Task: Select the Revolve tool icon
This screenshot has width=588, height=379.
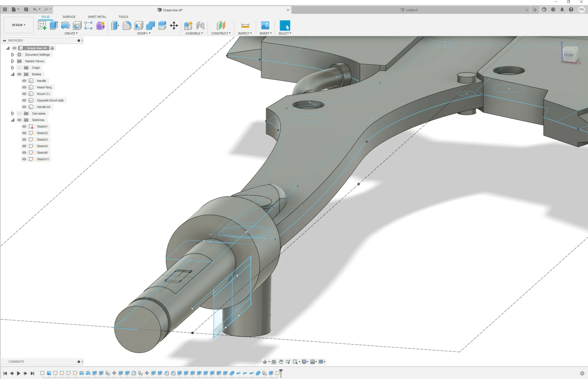Action: (65, 25)
